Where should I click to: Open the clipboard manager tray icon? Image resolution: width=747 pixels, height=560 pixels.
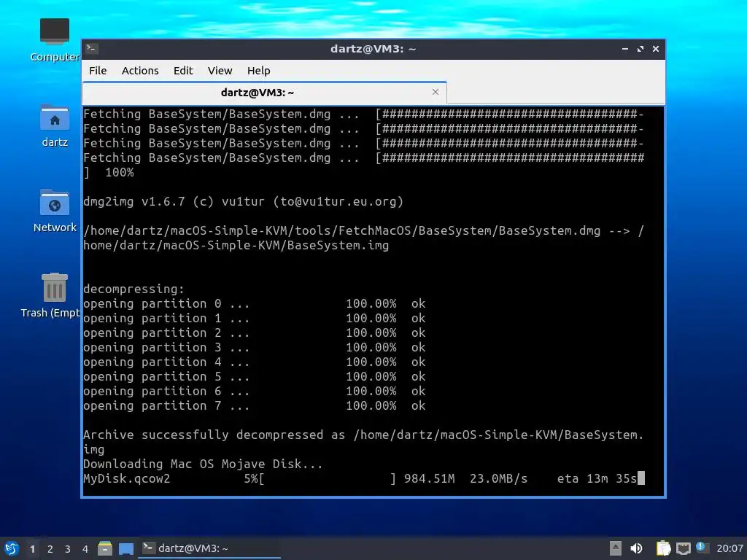coord(663,548)
